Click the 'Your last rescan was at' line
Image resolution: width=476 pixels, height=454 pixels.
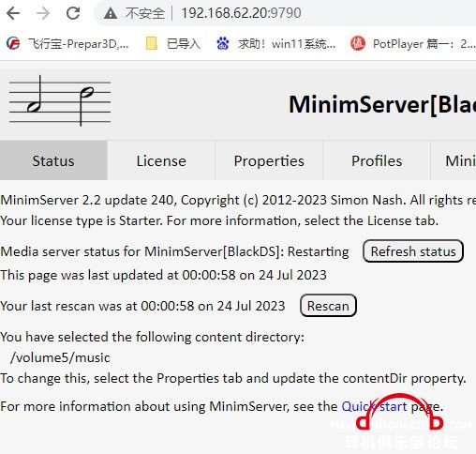coord(142,306)
